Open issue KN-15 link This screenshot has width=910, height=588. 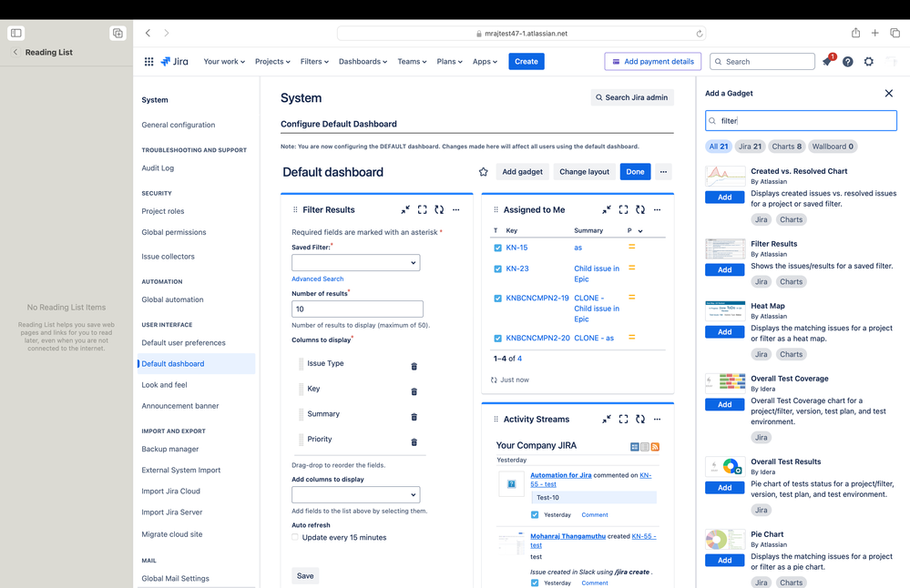[516, 248]
